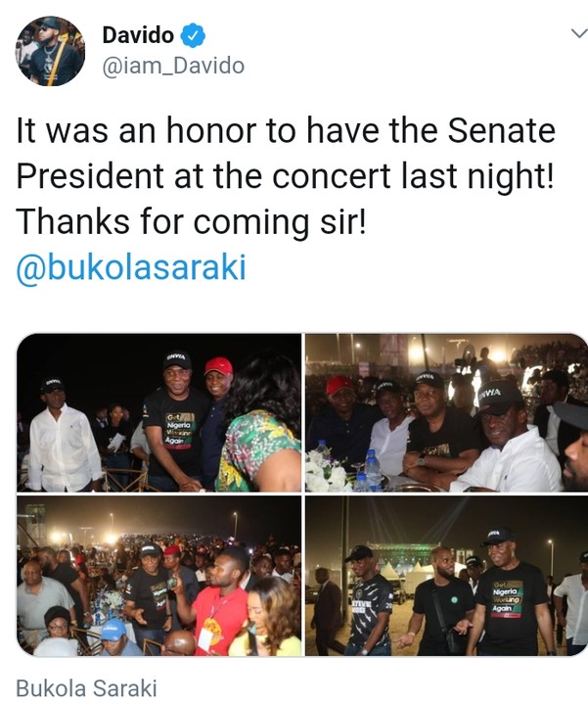
Task: Click the "Thanks for coming sir!" text line
Action: [191, 222]
